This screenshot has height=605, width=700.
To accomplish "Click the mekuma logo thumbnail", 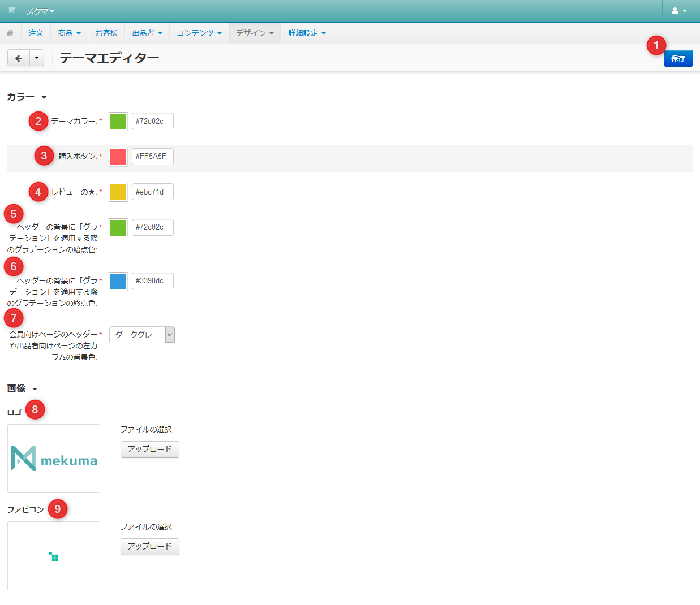I will pyautogui.click(x=54, y=459).
